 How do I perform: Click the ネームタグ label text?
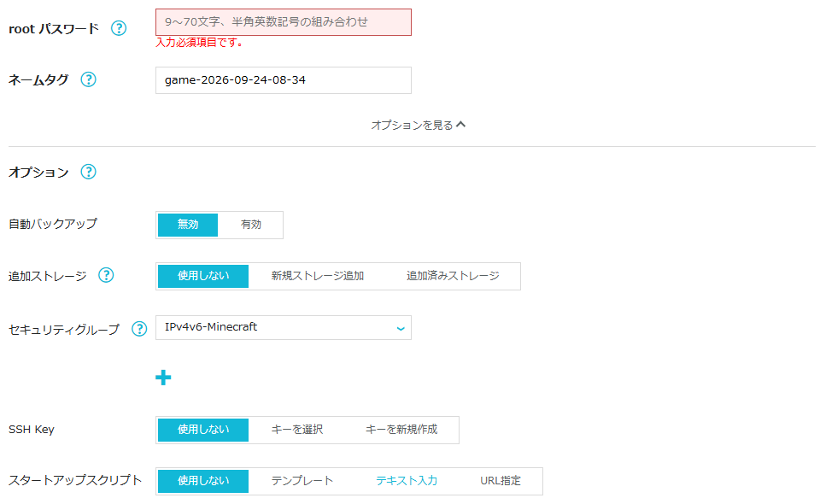(x=38, y=80)
